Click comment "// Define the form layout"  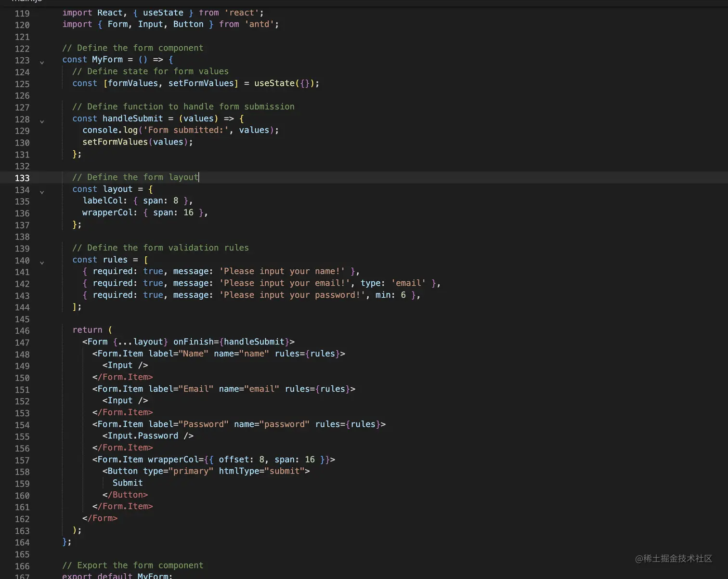(135, 177)
